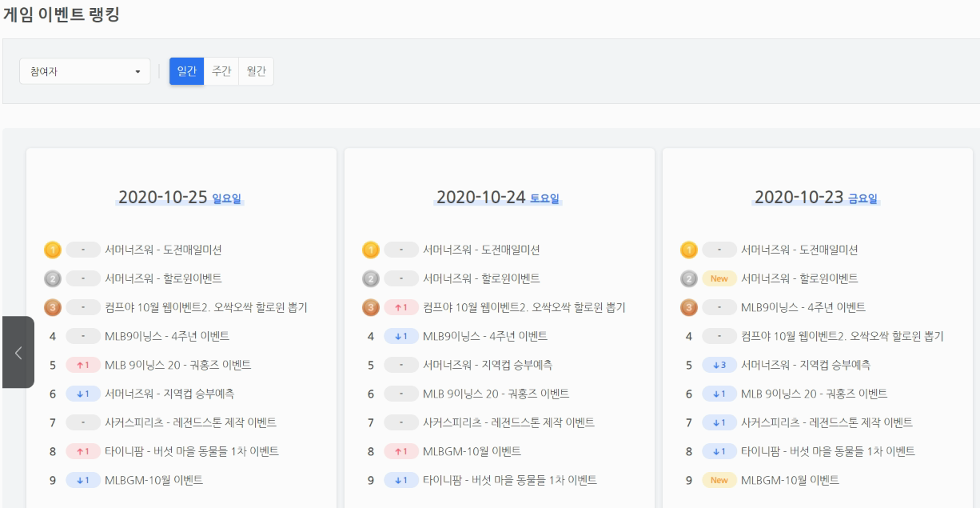Select the 일간 tab

(187, 71)
